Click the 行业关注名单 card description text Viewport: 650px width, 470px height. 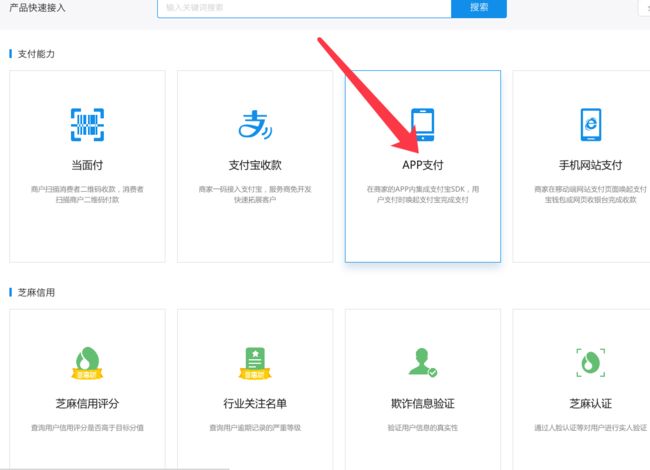point(255,428)
